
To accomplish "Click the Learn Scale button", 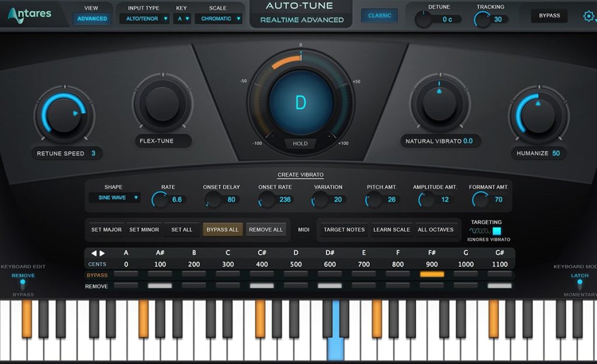I will [391, 229].
